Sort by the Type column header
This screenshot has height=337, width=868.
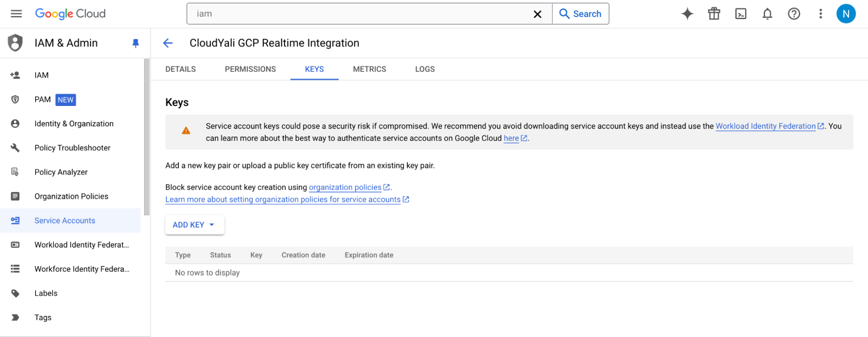[183, 255]
